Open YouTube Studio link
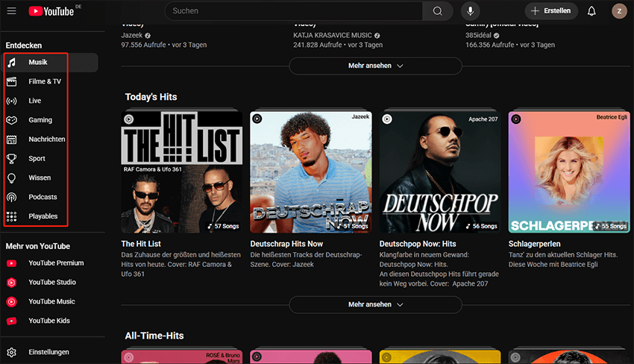The height and width of the screenshot is (364, 634). click(x=51, y=282)
